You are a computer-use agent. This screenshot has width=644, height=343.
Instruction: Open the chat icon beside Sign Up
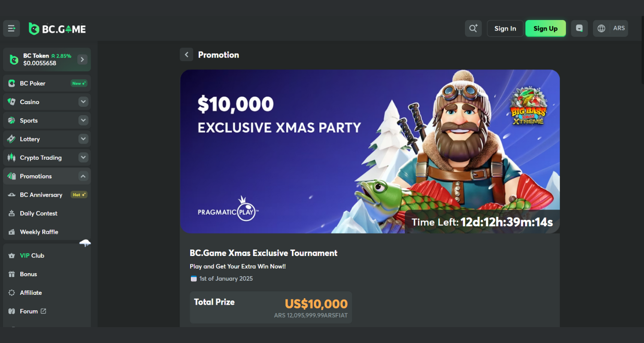click(x=579, y=29)
